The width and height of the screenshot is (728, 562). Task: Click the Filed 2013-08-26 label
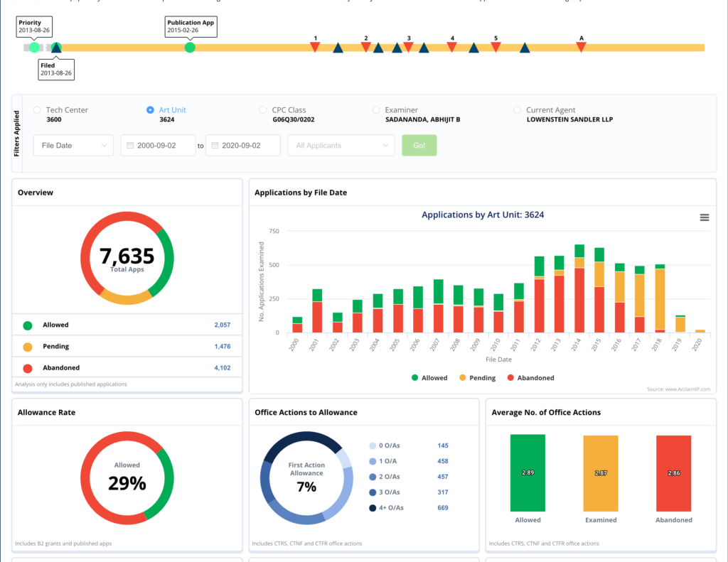56,70
